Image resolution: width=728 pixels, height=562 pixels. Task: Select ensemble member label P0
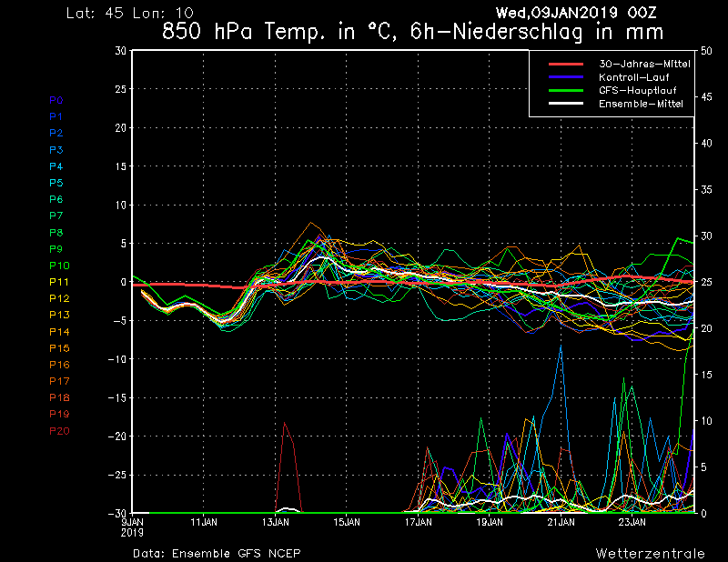point(56,100)
